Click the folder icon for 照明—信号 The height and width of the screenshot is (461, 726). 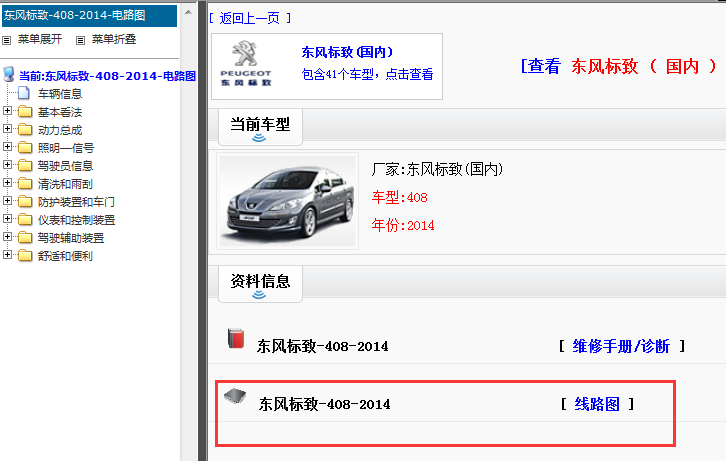(x=25, y=148)
